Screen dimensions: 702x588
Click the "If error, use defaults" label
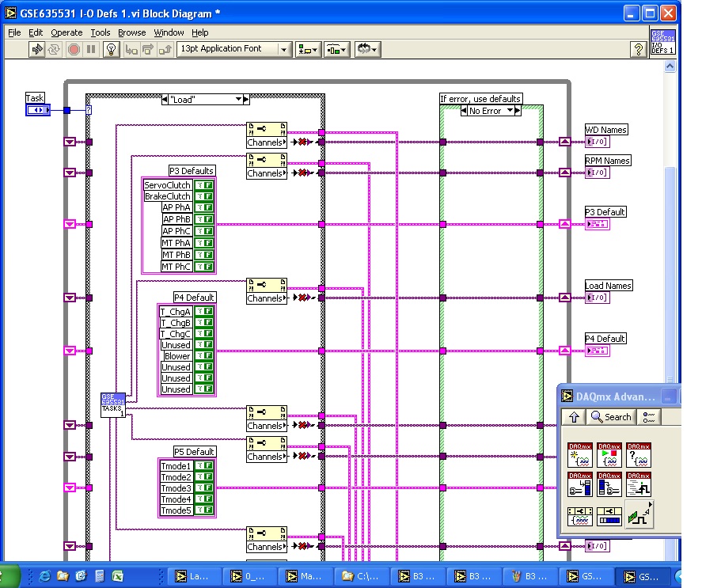pos(480,98)
